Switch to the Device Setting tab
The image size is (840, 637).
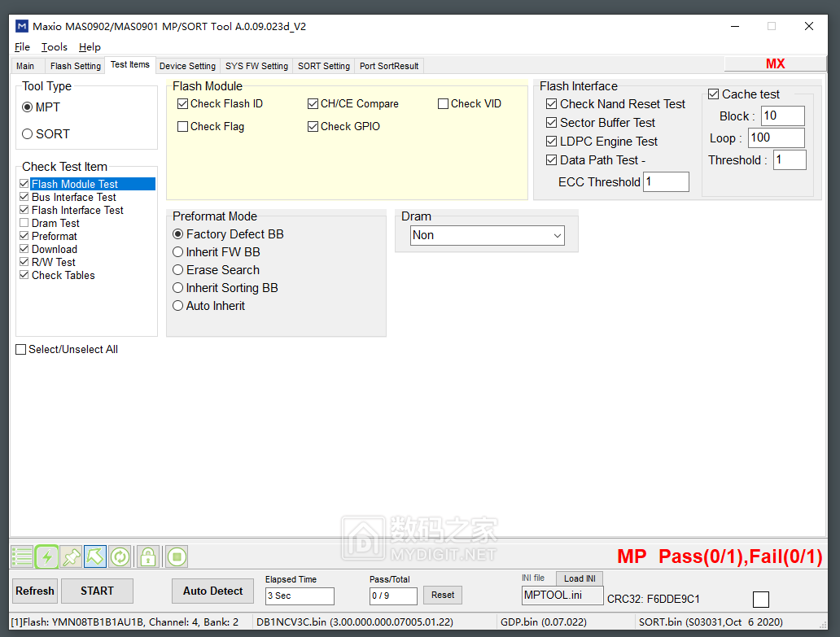[x=187, y=66]
